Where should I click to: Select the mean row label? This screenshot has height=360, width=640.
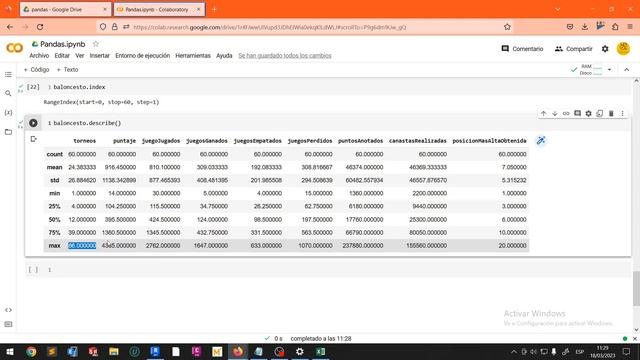coord(54,167)
